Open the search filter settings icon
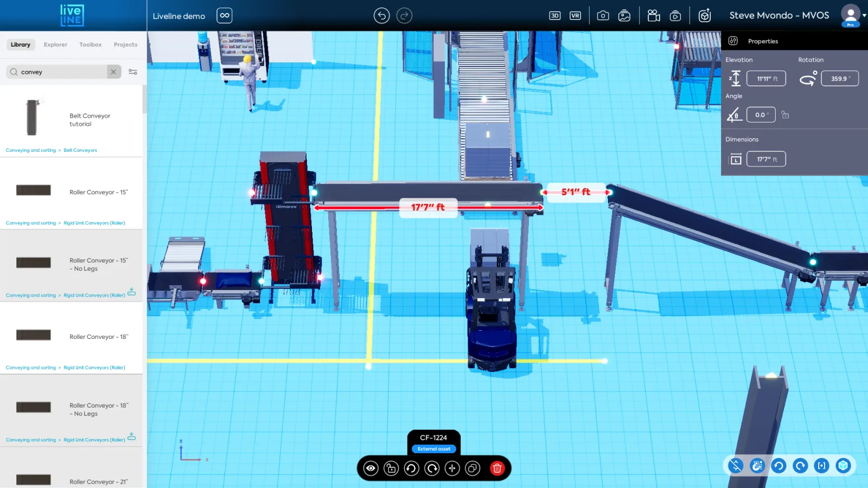The width and height of the screenshot is (868, 488). [x=133, y=72]
